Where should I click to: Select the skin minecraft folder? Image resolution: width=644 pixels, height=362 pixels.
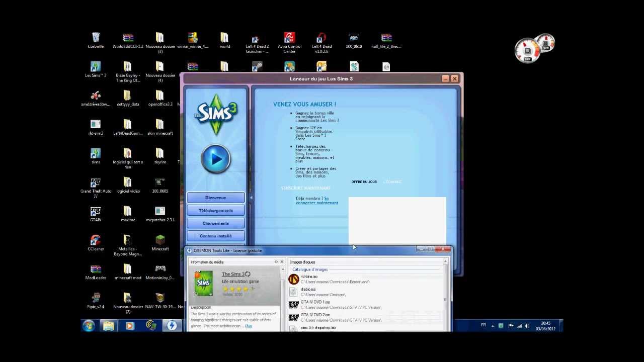[160, 128]
